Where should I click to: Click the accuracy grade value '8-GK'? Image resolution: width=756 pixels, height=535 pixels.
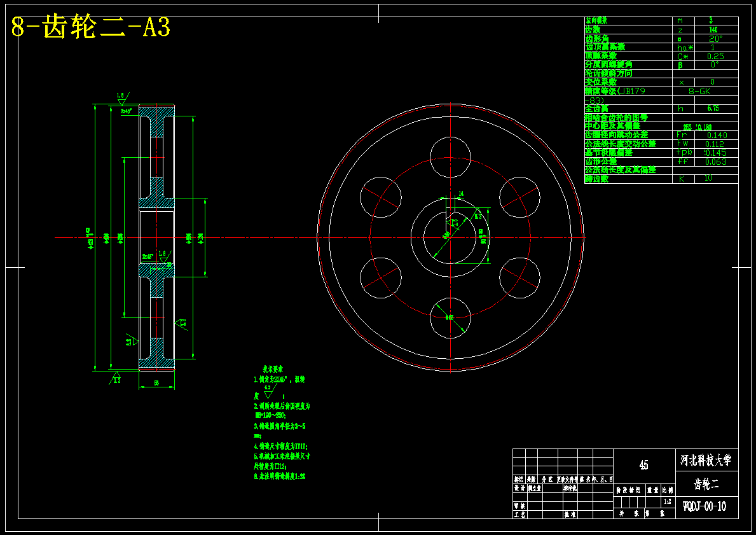(x=700, y=91)
